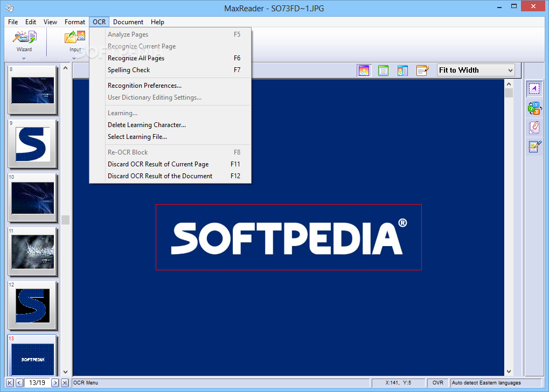Open the Fit to Width zoom dropdown

476,71
